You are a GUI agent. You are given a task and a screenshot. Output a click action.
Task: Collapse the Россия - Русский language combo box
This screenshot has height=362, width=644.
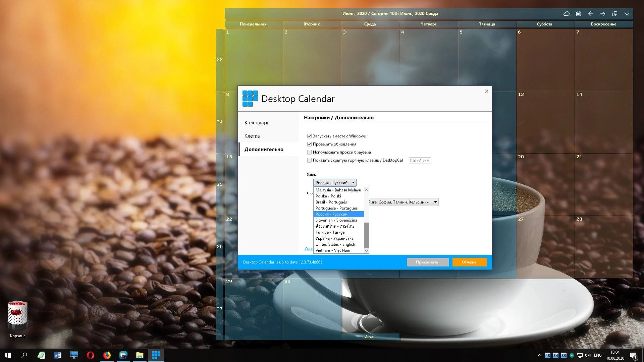335,183
